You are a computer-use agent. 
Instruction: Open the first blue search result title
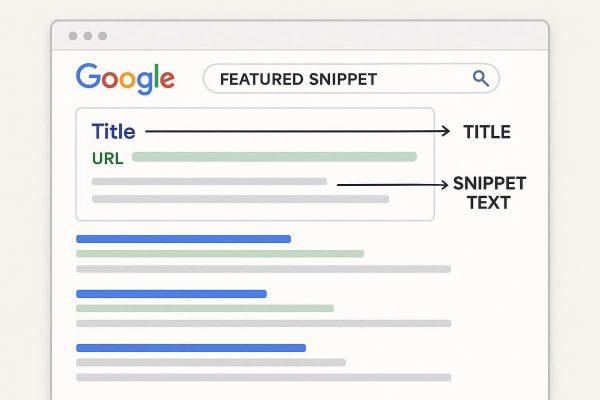point(183,239)
